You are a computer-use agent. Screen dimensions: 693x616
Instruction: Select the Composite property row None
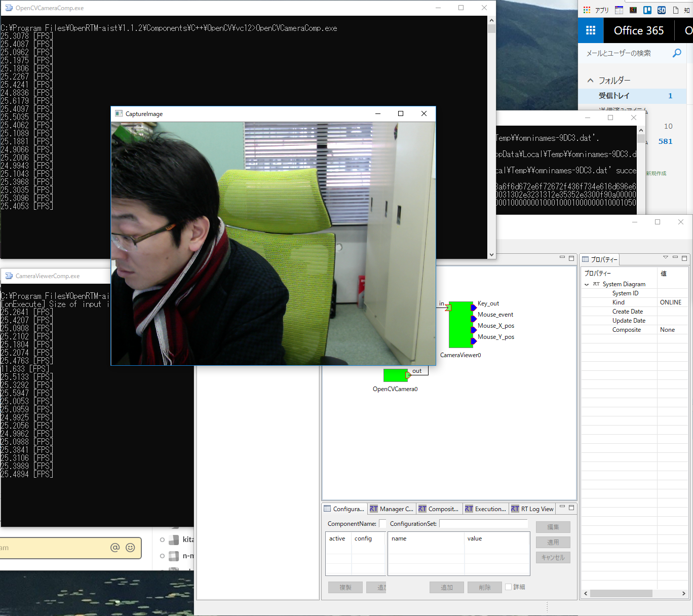pos(634,330)
